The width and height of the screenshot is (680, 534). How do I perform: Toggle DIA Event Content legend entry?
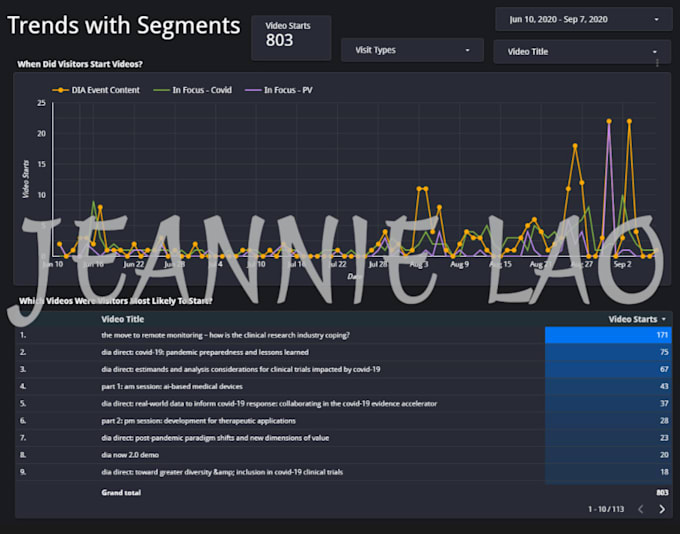(96, 90)
